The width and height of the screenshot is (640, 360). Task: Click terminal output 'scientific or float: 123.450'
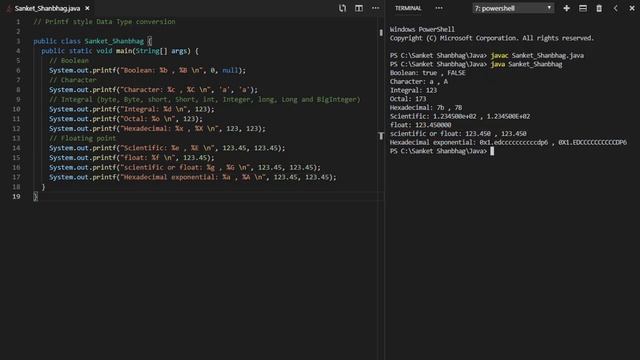(x=458, y=133)
